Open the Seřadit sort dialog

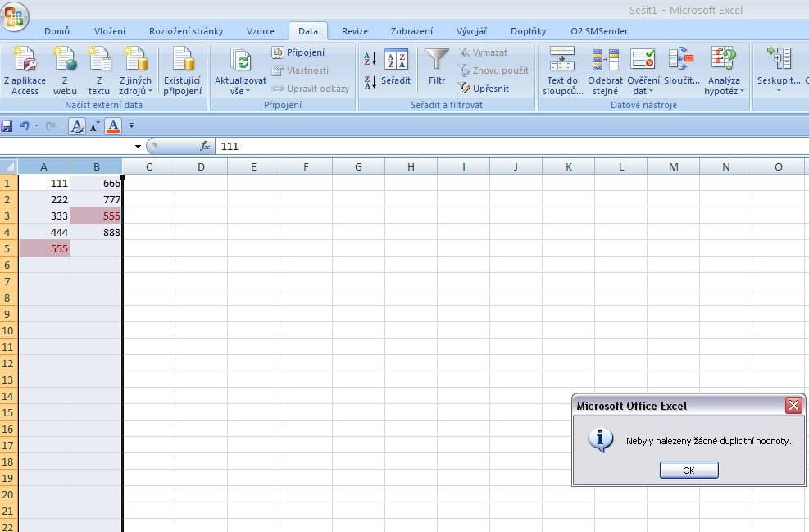396,66
